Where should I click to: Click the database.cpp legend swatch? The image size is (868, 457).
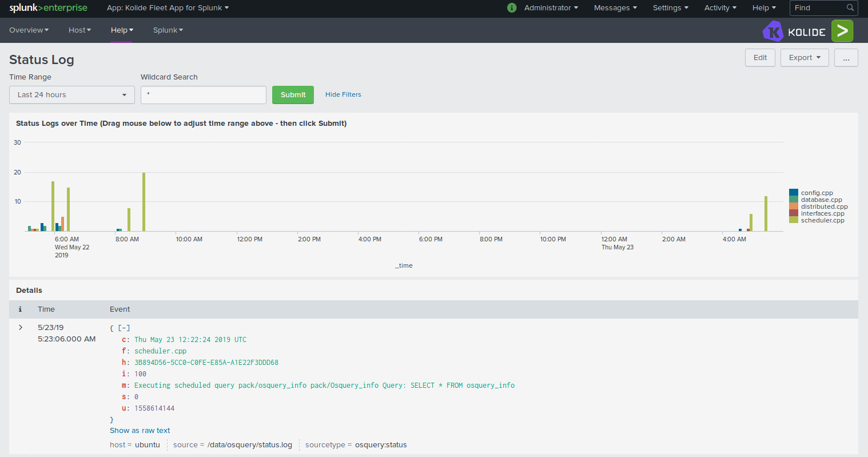click(x=794, y=200)
